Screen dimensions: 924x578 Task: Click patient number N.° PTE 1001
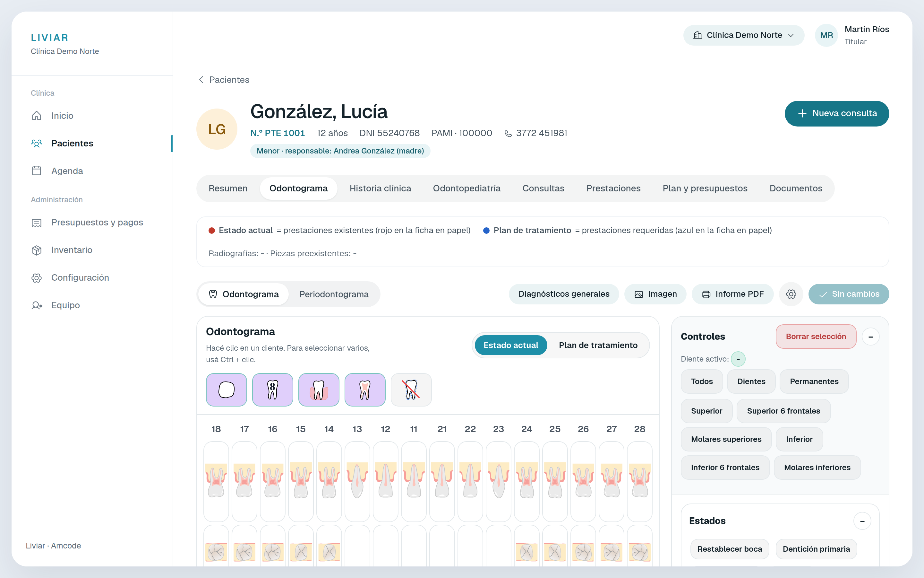click(x=278, y=133)
